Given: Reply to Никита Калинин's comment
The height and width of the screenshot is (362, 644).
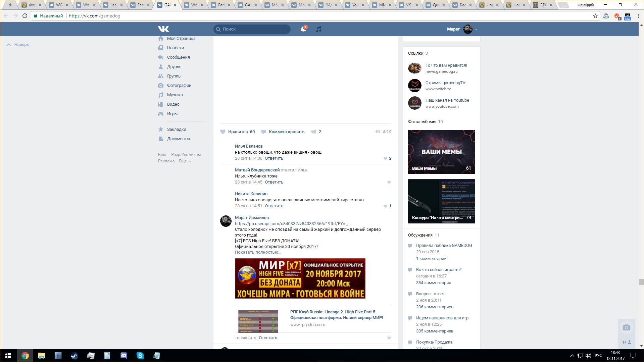Looking at the screenshot, I should click(274, 206).
